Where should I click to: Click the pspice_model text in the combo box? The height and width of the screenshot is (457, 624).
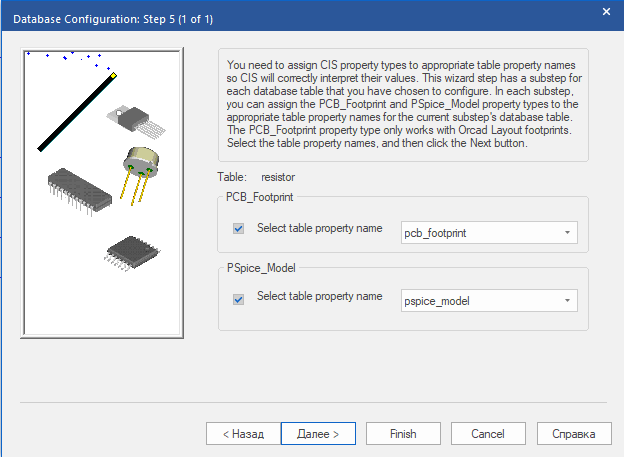coord(437,301)
